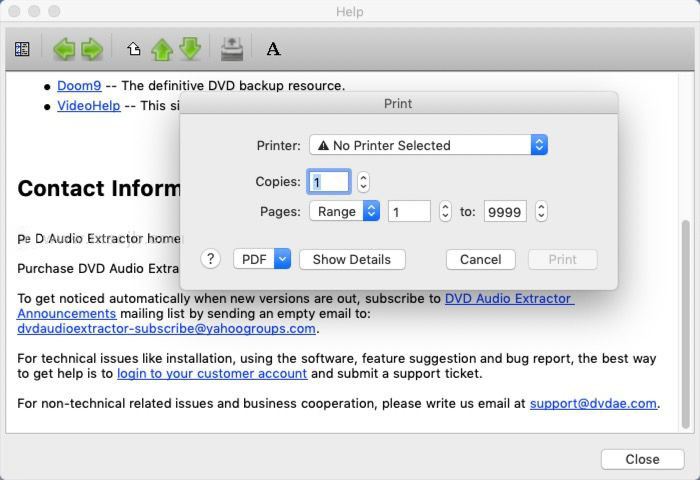Screen dimensions: 700x480
Task: Open the help home page icon
Action: [133, 48]
